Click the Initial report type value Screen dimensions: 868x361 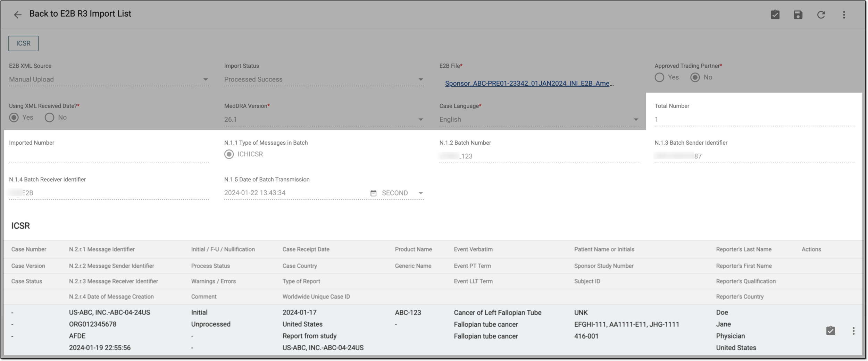(199, 312)
